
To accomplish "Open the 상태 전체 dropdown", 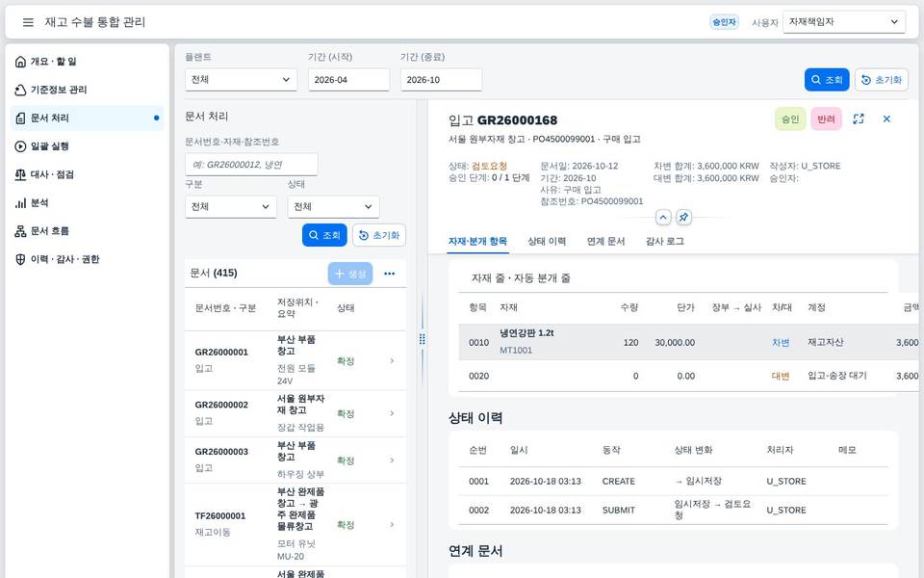I will click(x=334, y=207).
